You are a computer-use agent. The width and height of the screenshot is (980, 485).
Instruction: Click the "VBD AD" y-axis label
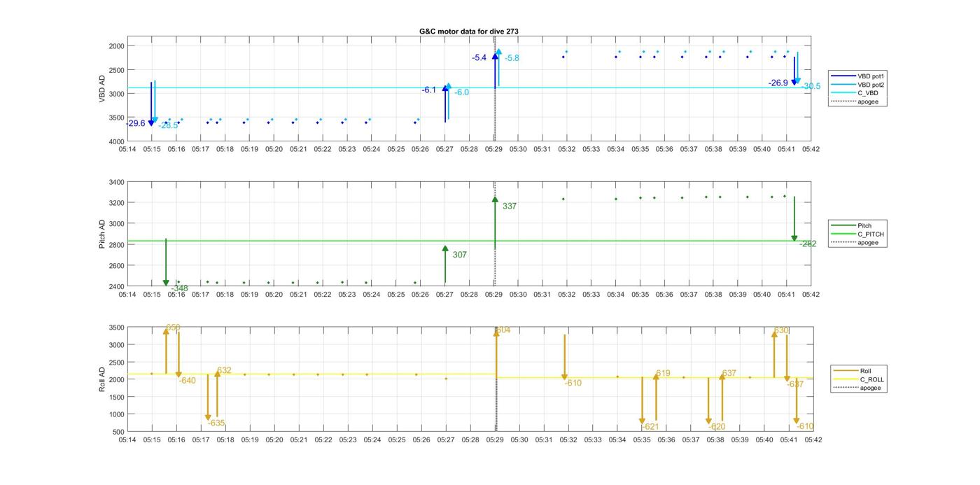(102, 89)
